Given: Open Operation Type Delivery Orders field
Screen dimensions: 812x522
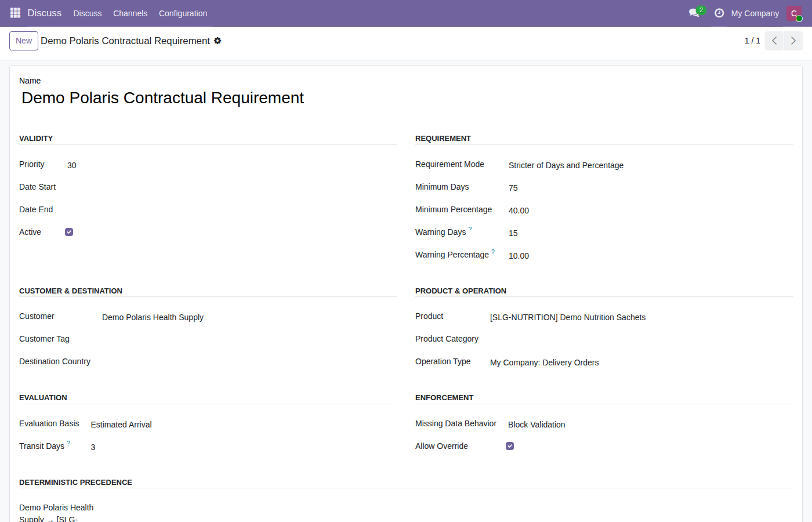Looking at the screenshot, I should (641, 362).
